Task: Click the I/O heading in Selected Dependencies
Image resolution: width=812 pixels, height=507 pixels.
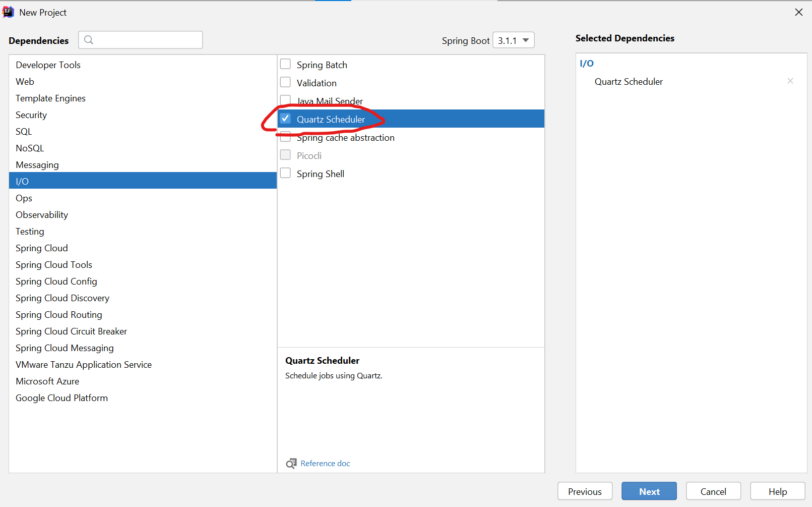Action: [587, 64]
